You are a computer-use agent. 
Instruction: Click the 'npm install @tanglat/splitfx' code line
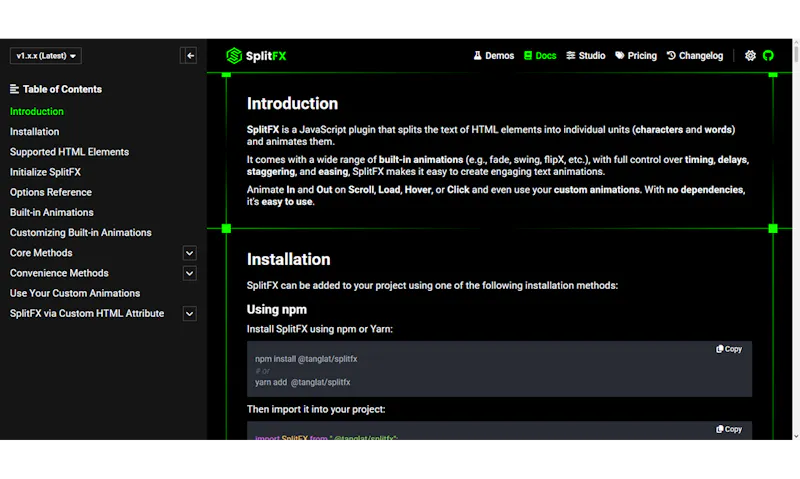tap(306, 359)
